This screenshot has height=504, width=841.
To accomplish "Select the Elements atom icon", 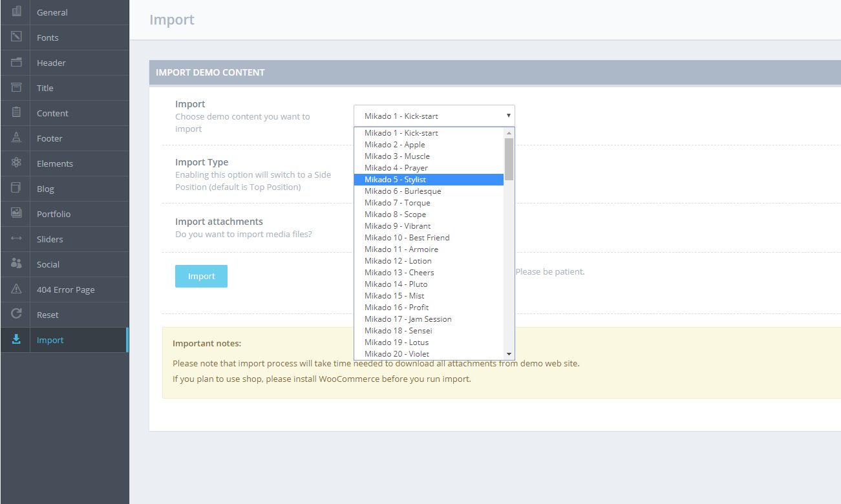I will tap(16, 163).
